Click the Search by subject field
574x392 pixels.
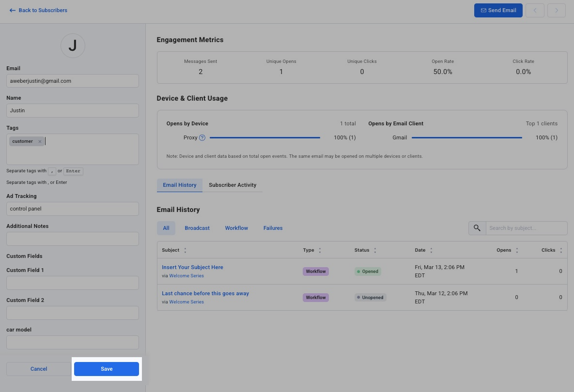pyautogui.click(x=526, y=228)
